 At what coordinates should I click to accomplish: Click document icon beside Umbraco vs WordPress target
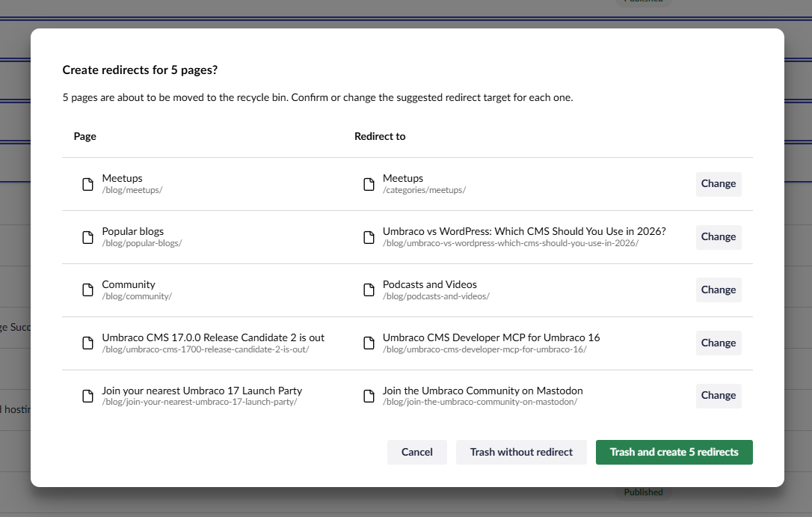[369, 237]
